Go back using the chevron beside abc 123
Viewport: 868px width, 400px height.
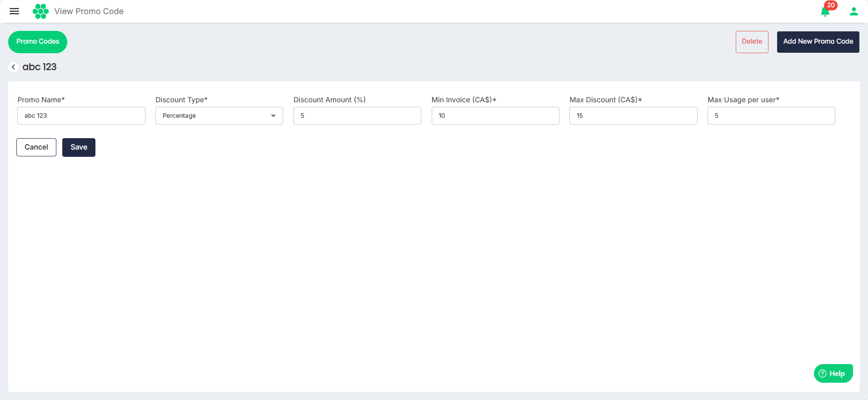tap(13, 67)
